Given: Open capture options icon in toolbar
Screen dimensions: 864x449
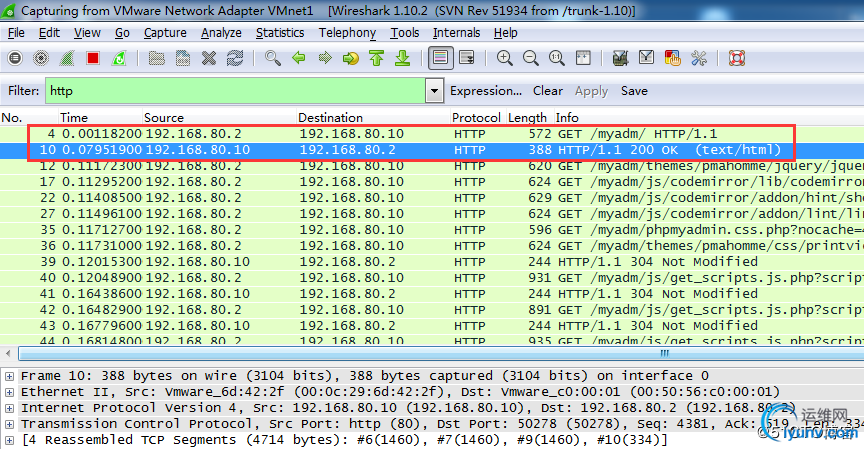Looking at the screenshot, I should tap(41, 58).
